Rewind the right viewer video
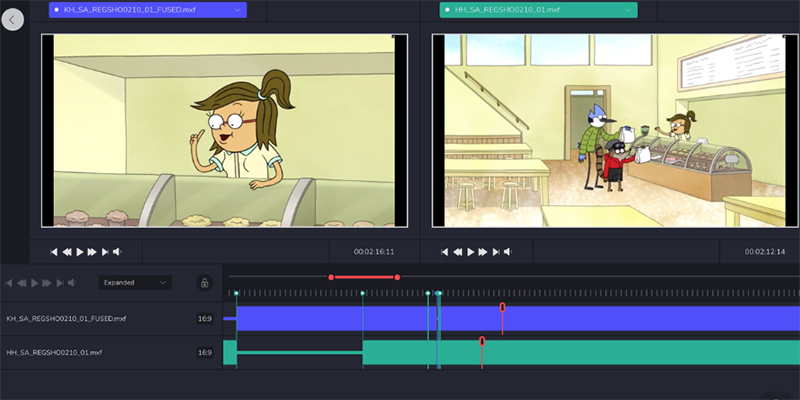The image size is (800, 400). [458, 252]
